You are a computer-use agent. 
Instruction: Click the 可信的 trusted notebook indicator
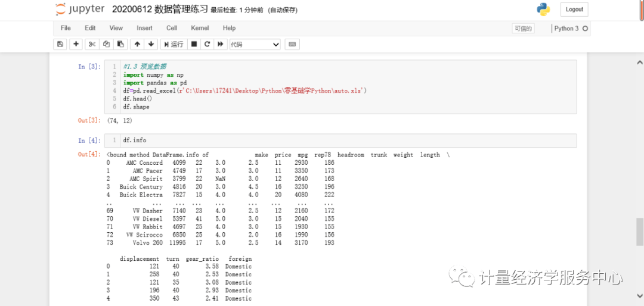(524, 29)
